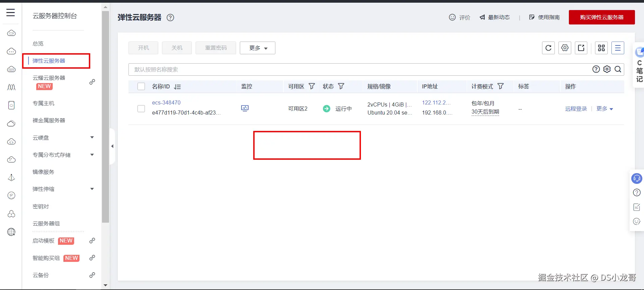Switch to card grid view
The width and height of the screenshot is (644, 290).
click(601, 48)
